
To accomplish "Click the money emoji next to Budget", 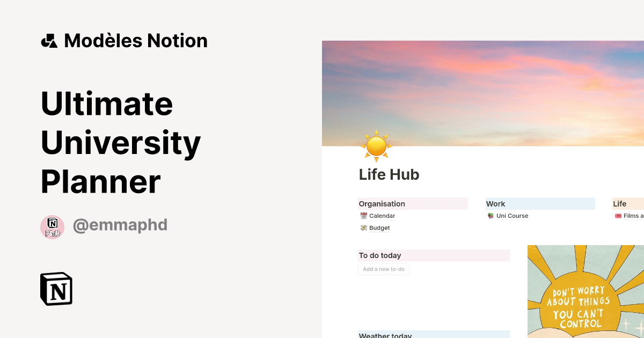I will tap(363, 227).
